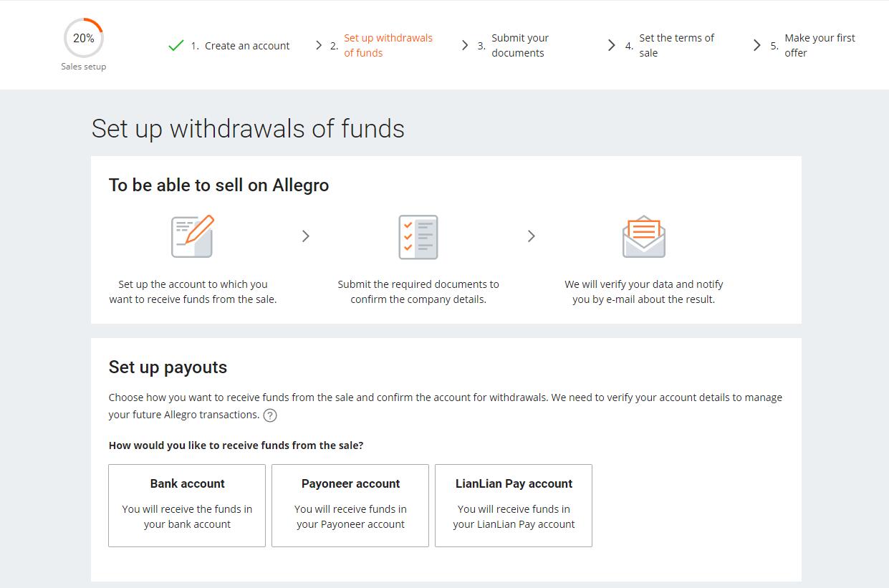This screenshot has width=889, height=588.
Task: Expand the chevron after Create an account
Action: point(319,44)
